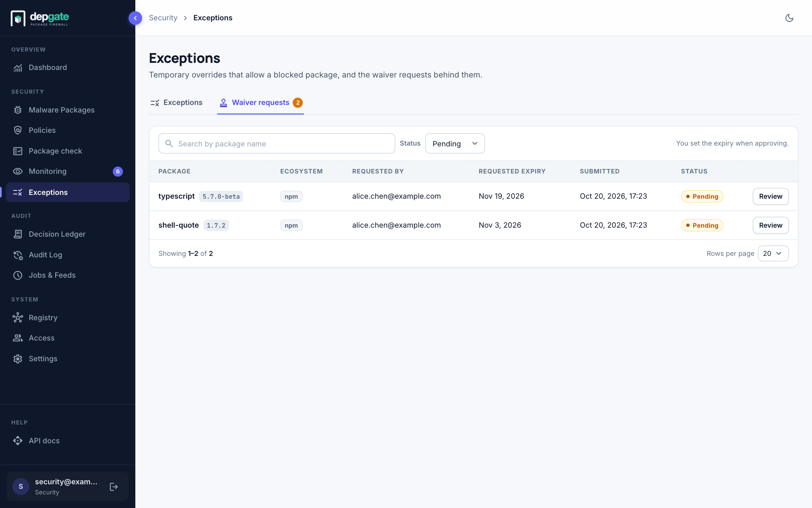Click the Nov 3, 2026 expiry cell

pos(500,225)
